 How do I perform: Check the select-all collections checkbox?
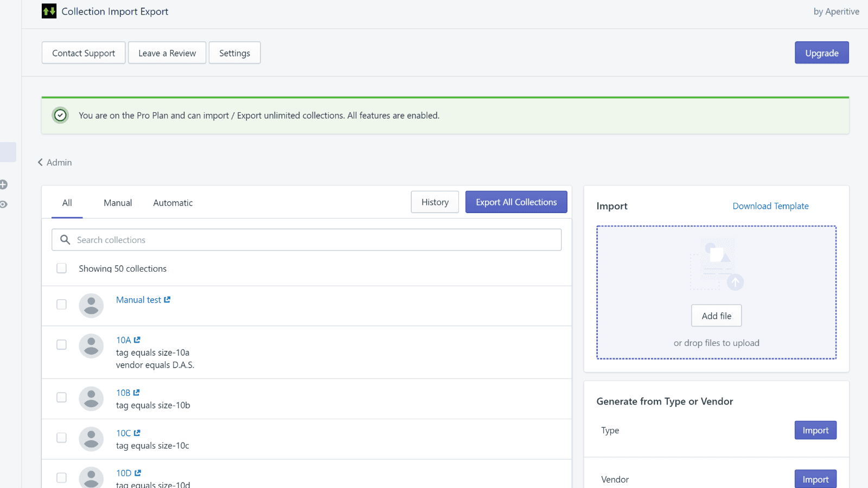coord(61,268)
